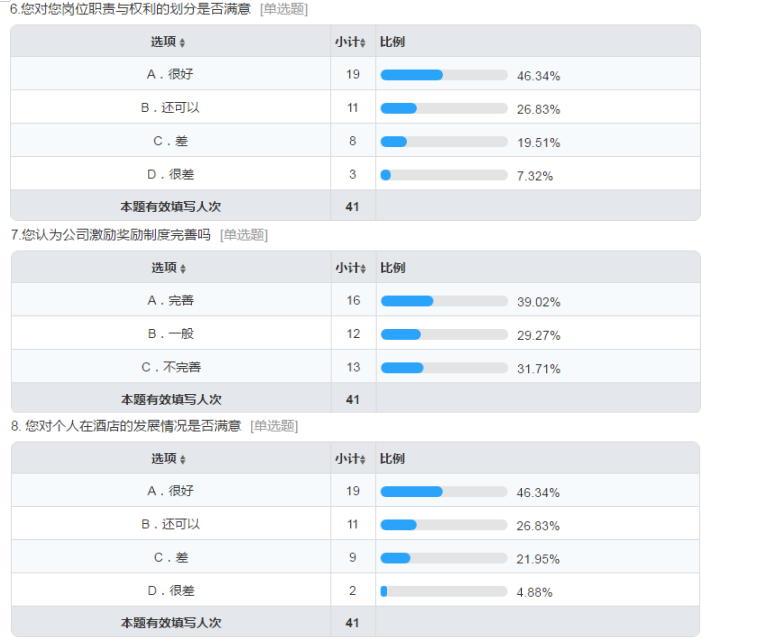Select question 8 title 您对个人在酒店的发展情况是否满意
Screen dimensions: 769x643
click(133, 426)
